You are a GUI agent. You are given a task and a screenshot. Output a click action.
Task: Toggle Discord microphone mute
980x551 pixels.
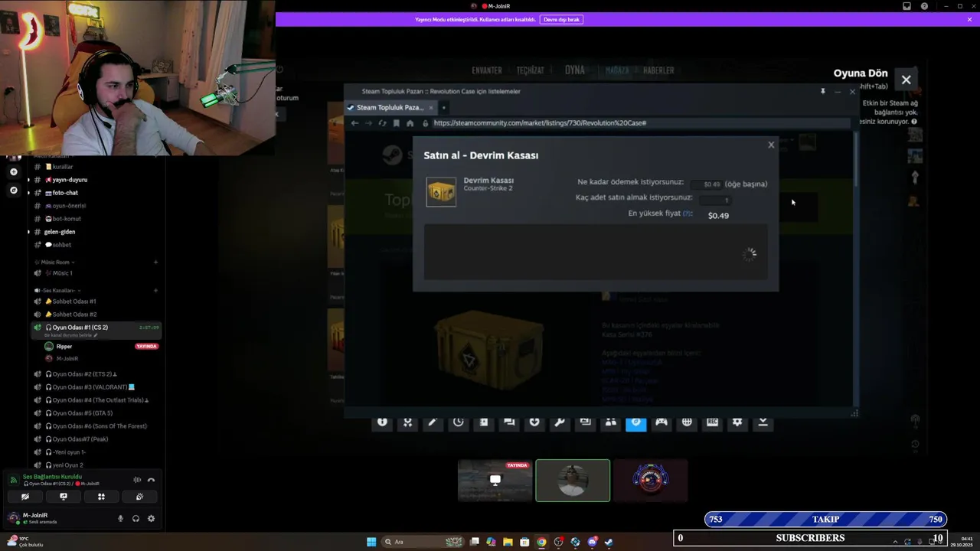click(120, 518)
